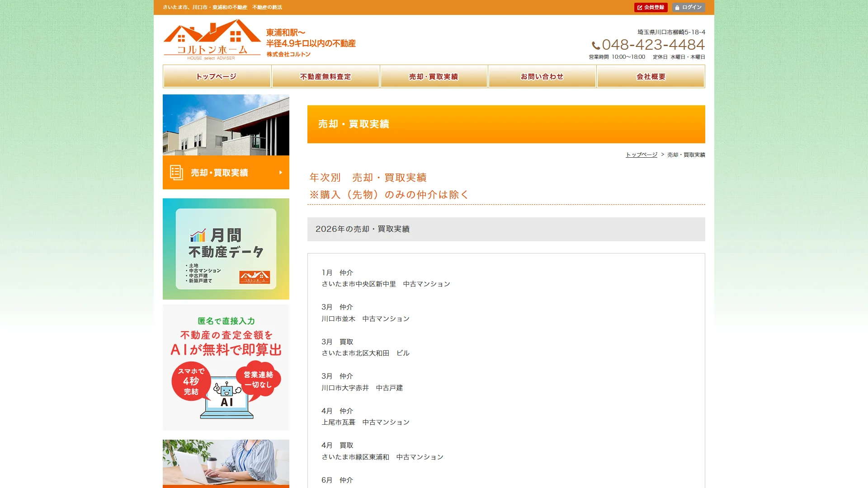Click the phone number 048-423-4484

653,45
